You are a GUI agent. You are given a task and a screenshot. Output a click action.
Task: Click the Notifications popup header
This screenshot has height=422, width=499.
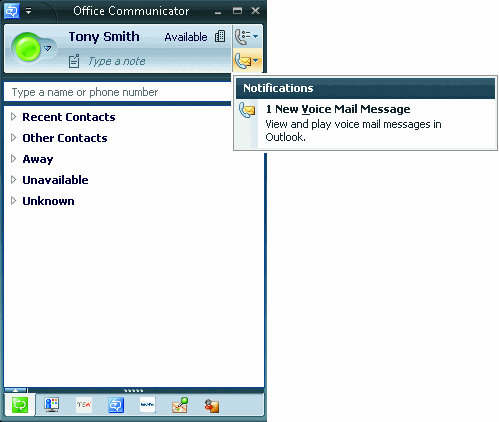point(365,88)
